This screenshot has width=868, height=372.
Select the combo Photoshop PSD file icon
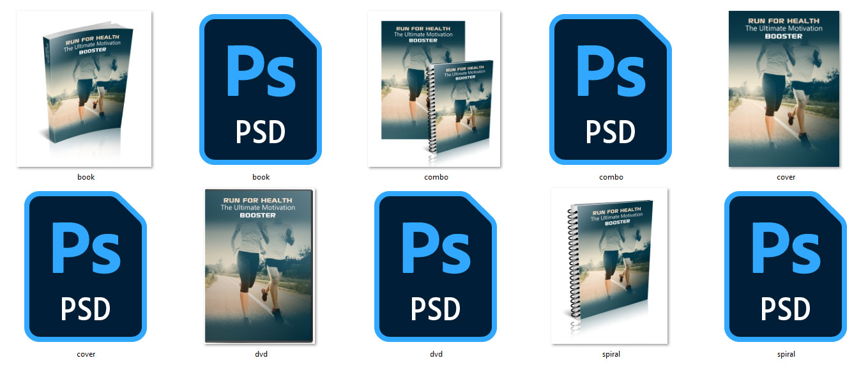pyautogui.click(x=611, y=89)
